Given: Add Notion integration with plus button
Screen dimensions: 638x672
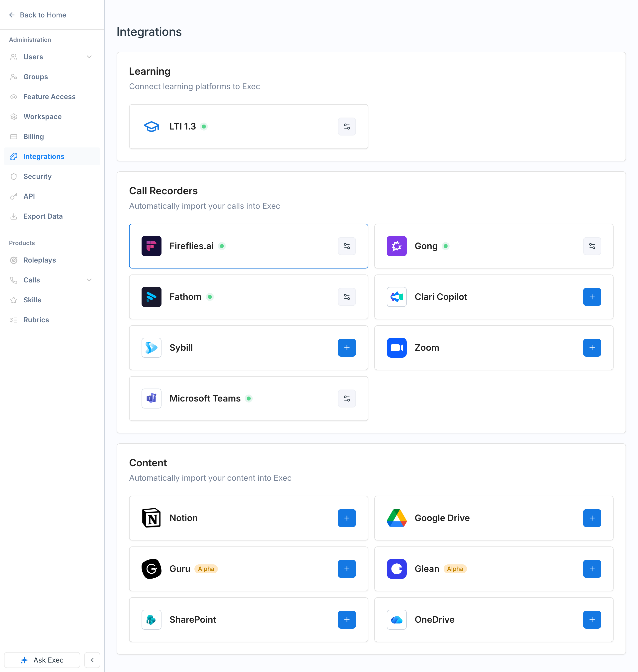Looking at the screenshot, I should coord(347,518).
